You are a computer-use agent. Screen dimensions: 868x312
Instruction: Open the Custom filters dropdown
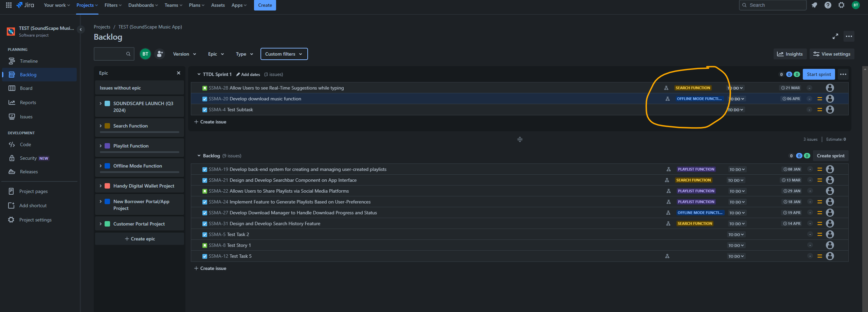tap(284, 54)
